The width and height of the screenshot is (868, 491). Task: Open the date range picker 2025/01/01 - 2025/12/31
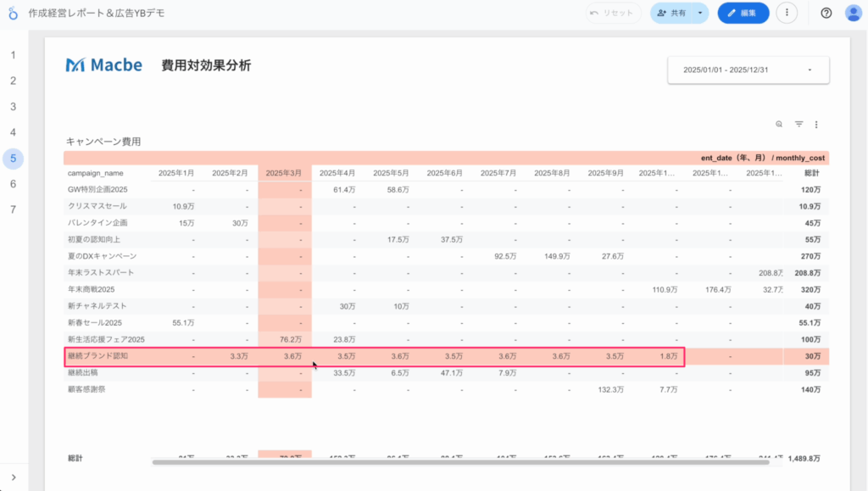pyautogui.click(x=748, y=70)
